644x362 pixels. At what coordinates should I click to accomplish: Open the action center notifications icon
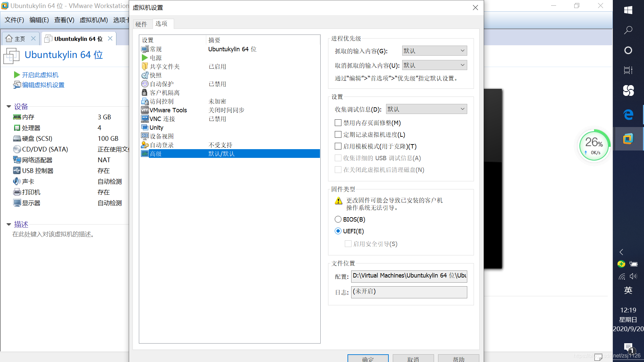pos(628,348)
